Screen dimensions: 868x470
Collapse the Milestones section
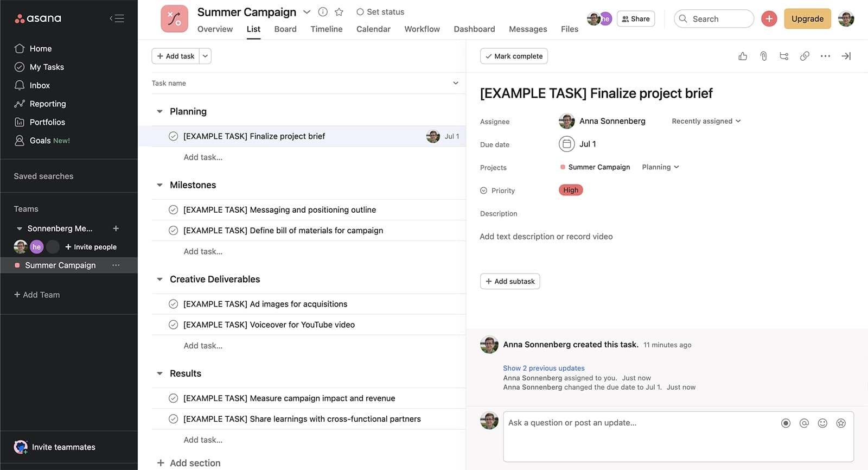159,185
